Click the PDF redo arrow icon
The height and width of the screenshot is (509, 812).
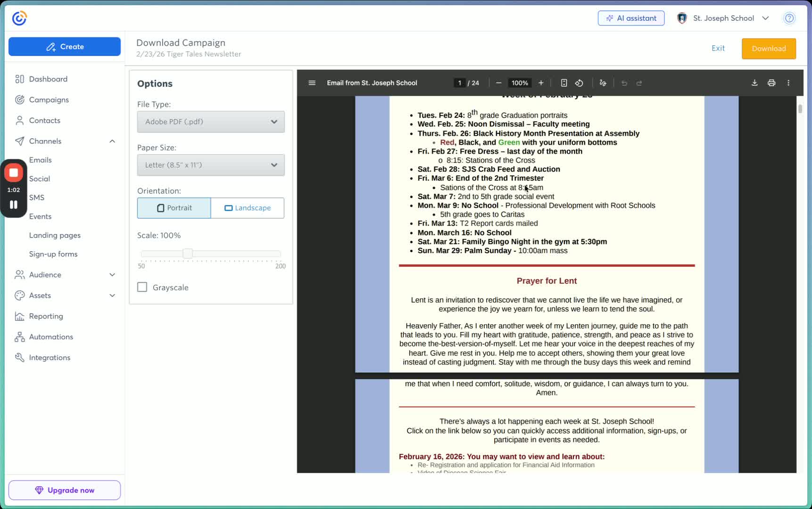(639, 83)
